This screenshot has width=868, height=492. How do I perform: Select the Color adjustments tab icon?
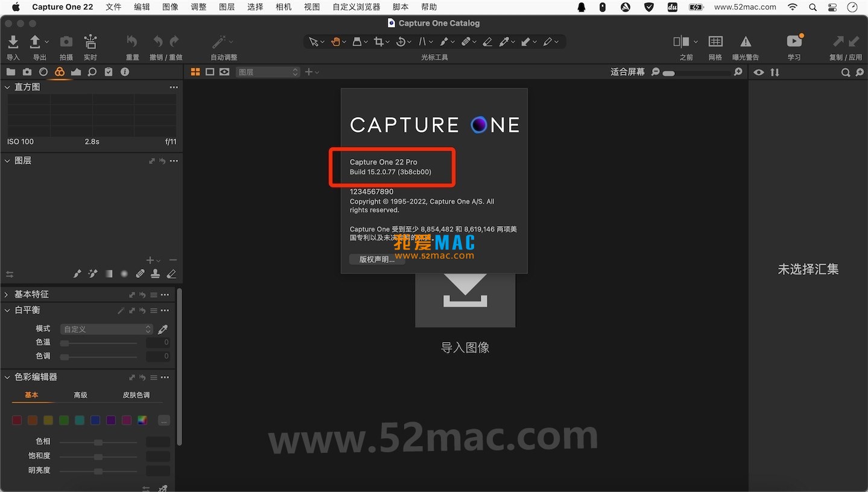(59, 72)
